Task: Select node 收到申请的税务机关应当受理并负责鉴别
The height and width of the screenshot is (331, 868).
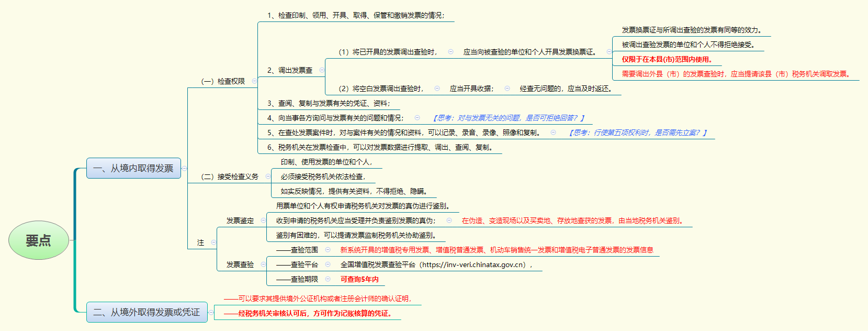Action: (x=356, y=220)
